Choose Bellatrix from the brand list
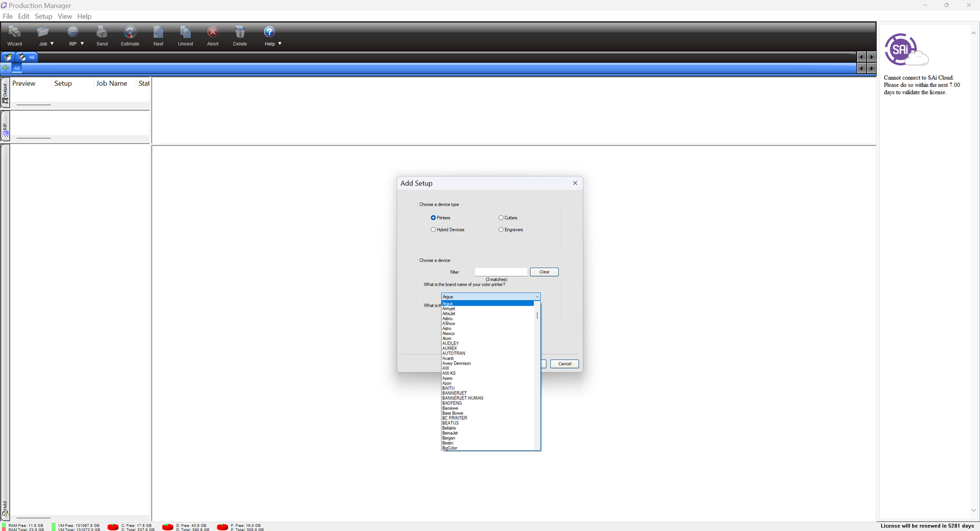The height and width of the screenshot is (531, 980). click(488, 428)
